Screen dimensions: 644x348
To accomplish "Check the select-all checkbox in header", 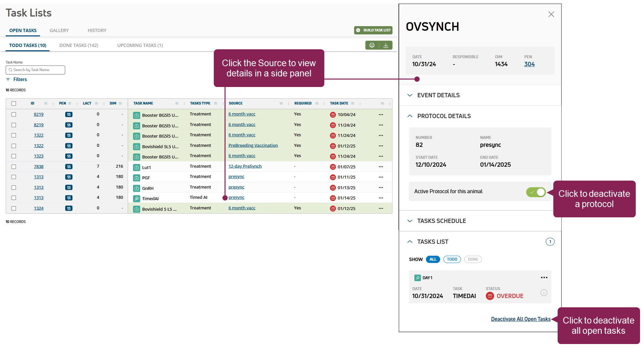I will click(x=14, y=104).
